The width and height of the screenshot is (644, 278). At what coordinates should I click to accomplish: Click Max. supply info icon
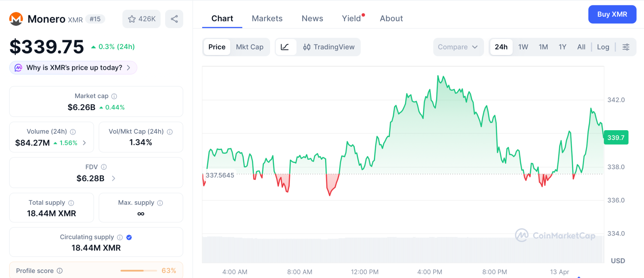click(x=160, y=203)
